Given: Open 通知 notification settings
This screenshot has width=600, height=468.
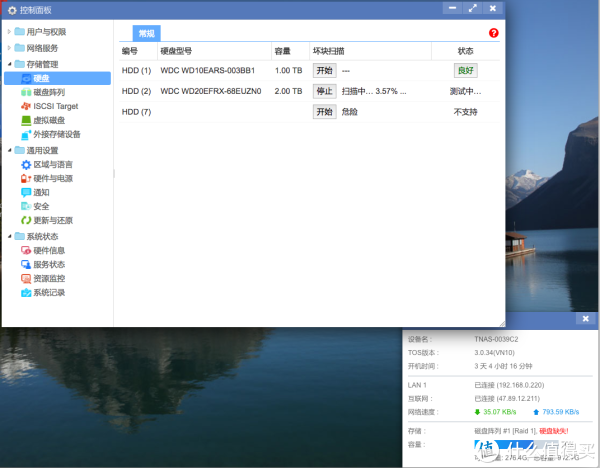Looking at the screenshot, I should 41,192.
